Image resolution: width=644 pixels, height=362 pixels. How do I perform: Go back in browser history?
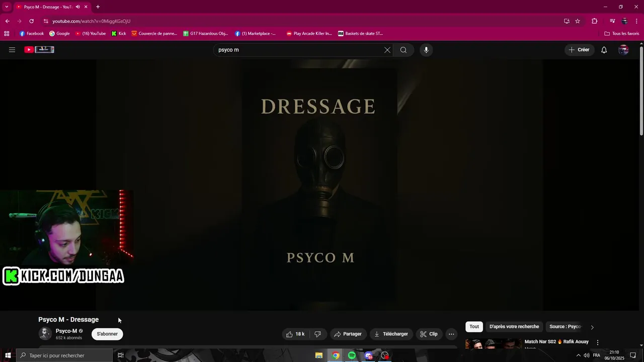coord(7,21)
